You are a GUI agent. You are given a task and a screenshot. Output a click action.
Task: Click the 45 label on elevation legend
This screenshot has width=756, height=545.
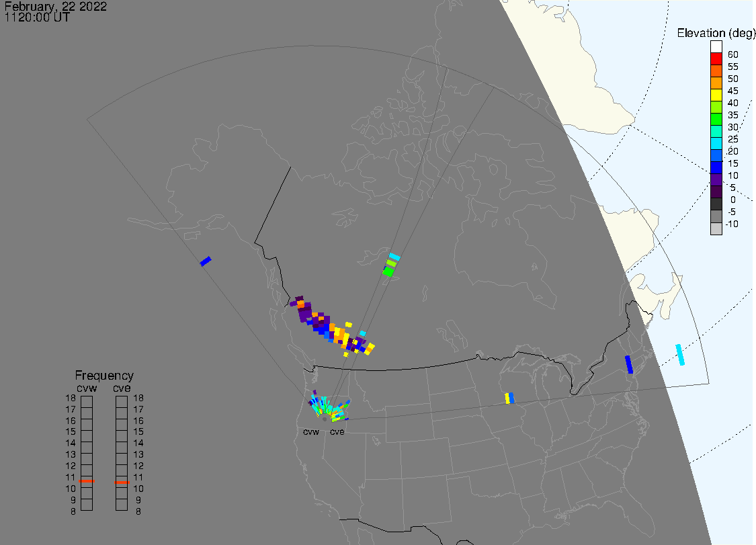(733, 91)
